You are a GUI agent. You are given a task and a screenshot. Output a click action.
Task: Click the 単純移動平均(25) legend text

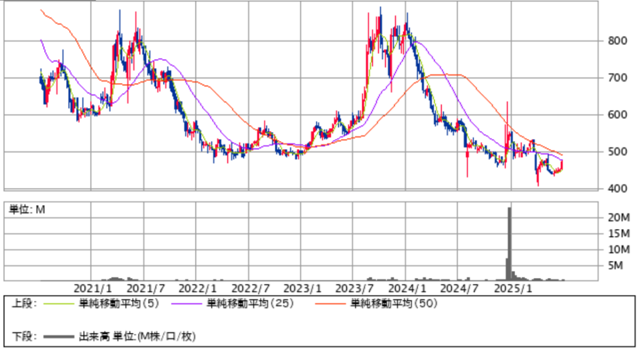click(x=250, y=304)
